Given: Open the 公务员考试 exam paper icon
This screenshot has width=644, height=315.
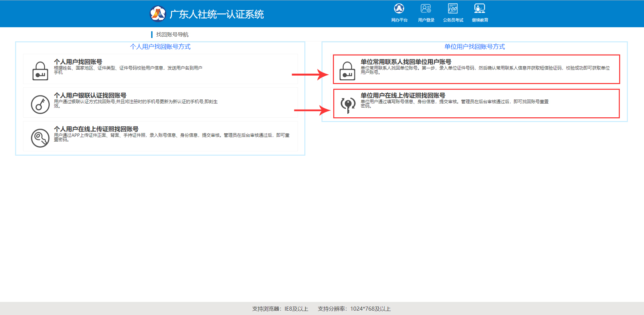Looking at the screenshot, I should tap(453, 8).
